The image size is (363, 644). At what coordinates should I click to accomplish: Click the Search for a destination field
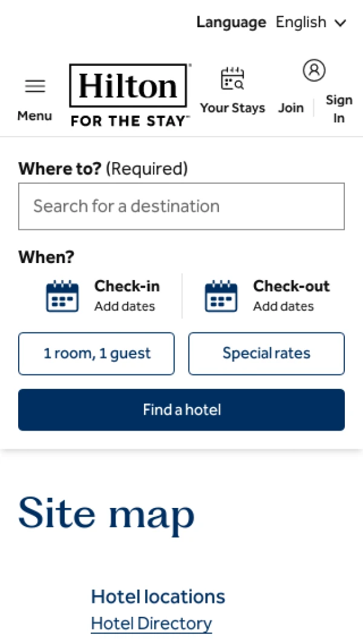coord(181,206)
